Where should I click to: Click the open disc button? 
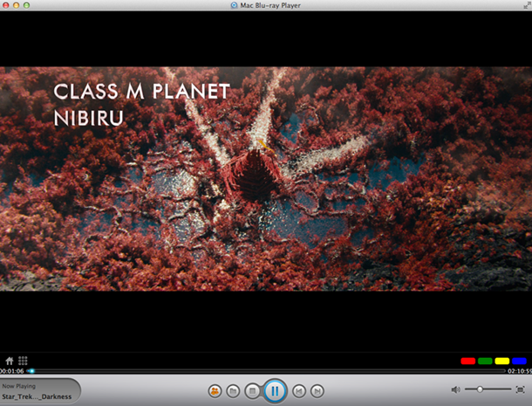[x=215, y=390]
